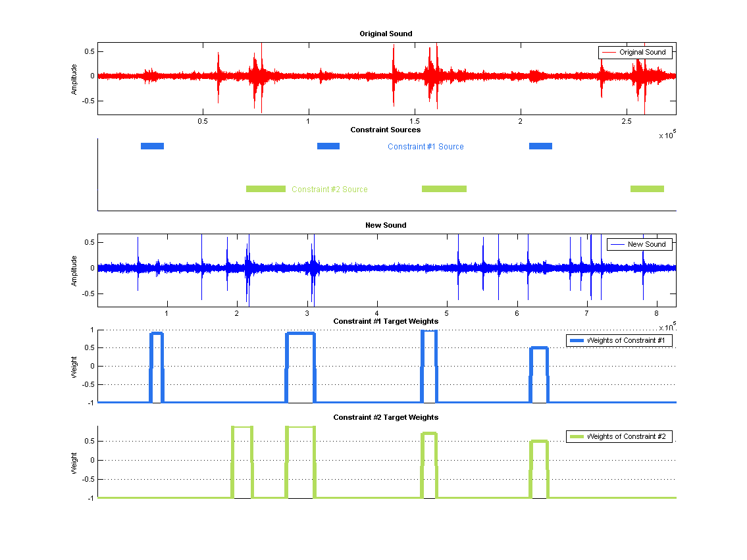The height and width of the screenshot is (560, 747).
Task: Click the middle green Constraint #2 source bar
Action: 444,189
